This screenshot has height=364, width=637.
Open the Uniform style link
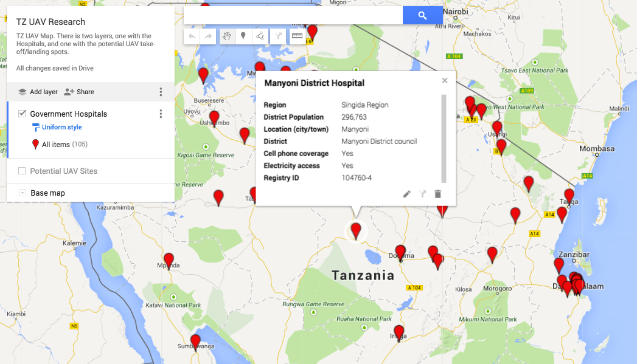coord(61,128)
